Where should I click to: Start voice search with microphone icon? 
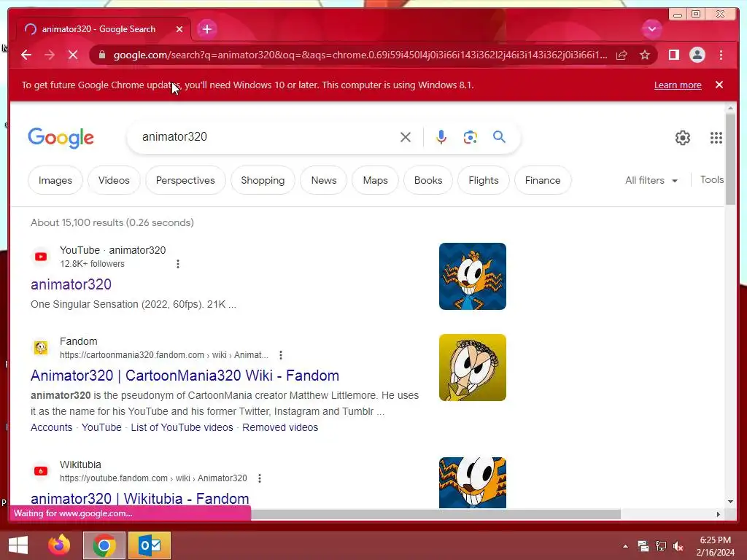click(x=441, y=137)
